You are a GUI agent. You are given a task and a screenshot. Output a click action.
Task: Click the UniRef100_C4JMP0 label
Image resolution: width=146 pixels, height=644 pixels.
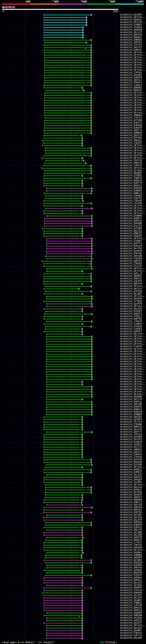click(131, 482)
